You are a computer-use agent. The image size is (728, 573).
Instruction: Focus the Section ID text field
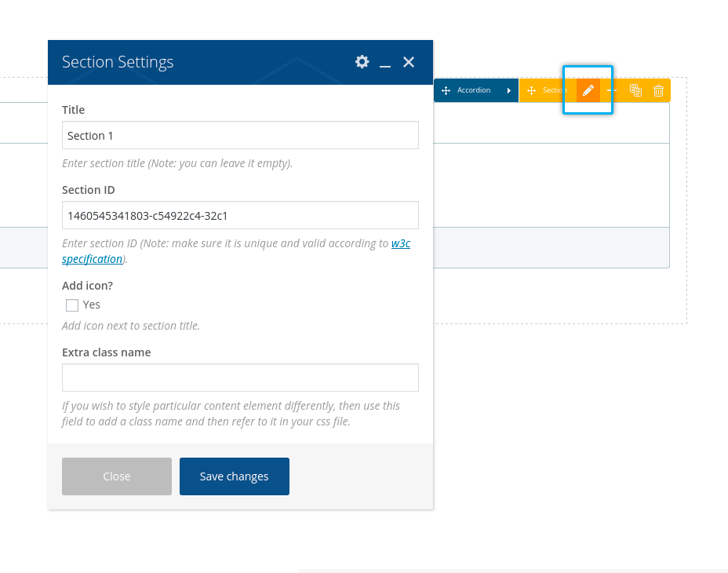point(240,215)
